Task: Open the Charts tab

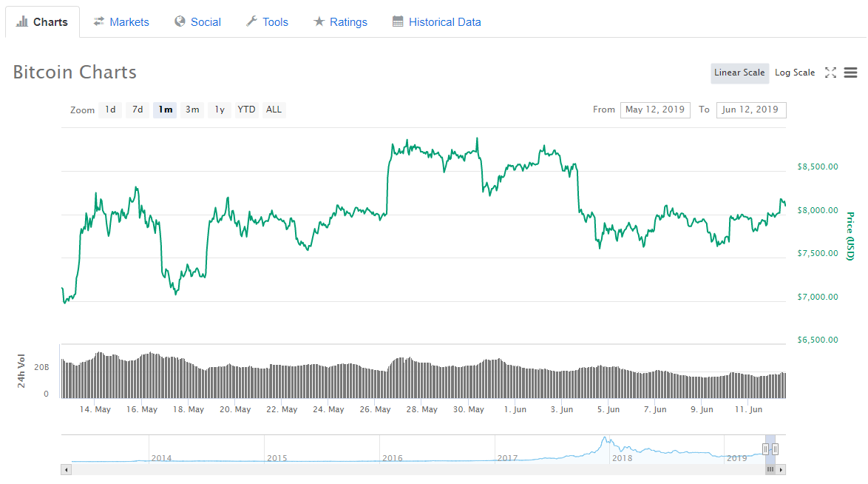Action: coord(42,22)
